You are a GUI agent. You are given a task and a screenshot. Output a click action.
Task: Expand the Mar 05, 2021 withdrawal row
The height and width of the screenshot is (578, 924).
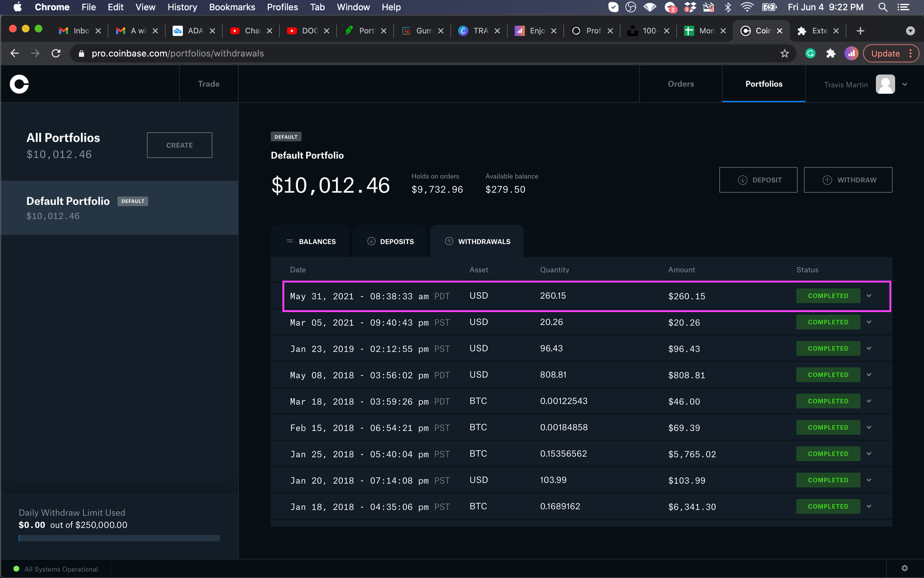point(869,322)
